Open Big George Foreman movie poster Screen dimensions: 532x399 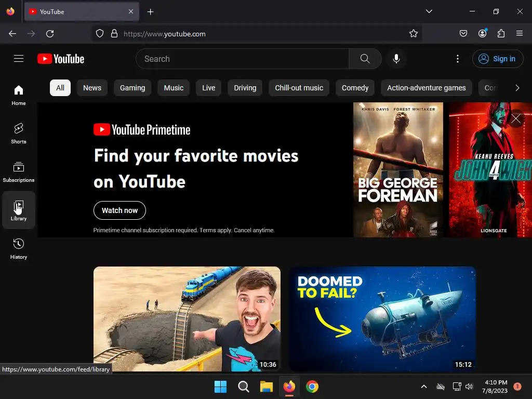pyautogui.click(x=398, y=170)
